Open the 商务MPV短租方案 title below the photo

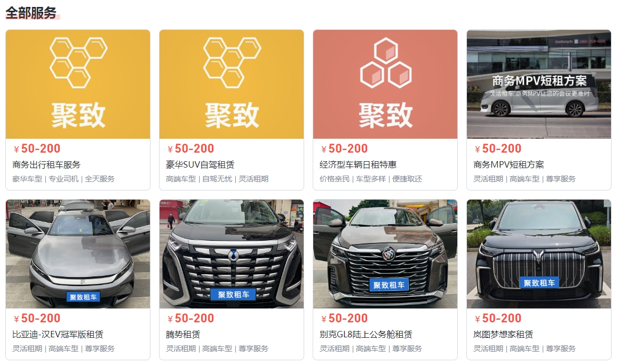coord(509,164)
